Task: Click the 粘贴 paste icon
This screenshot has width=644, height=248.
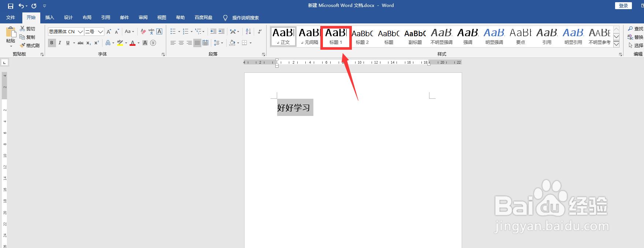Action: pyautogui.click(x=11, y=32)
